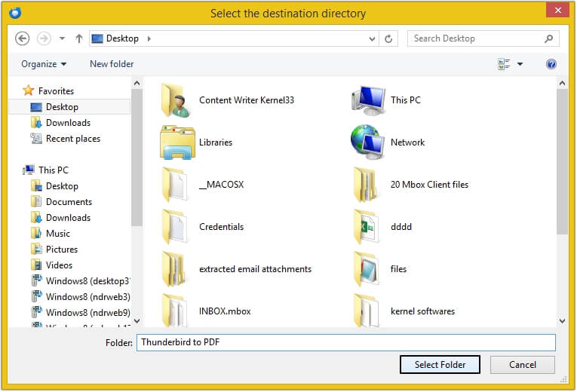Close the Select the destination directory dialog

pos(557,11)
